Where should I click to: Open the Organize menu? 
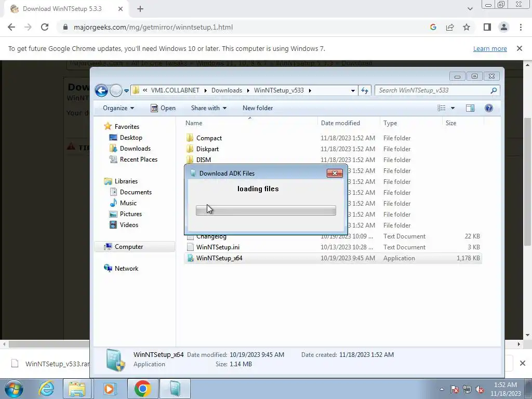tap(118, 108)
